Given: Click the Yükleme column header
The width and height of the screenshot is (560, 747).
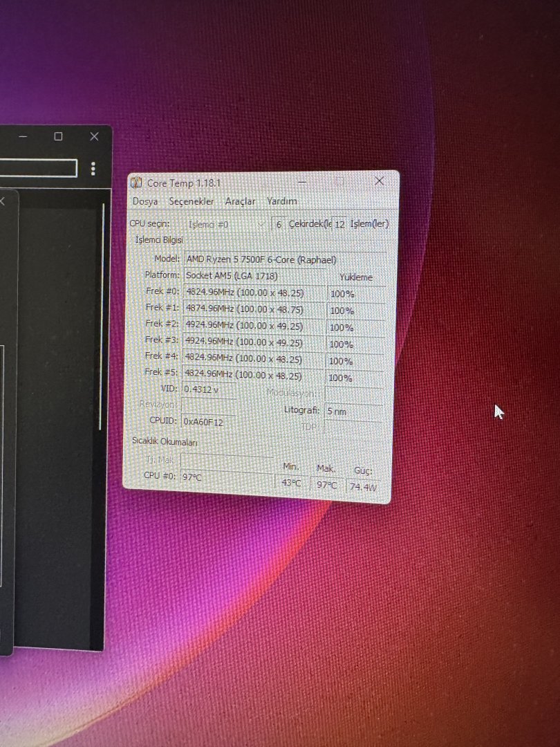Looking at the screenshot, I should 356,277.
